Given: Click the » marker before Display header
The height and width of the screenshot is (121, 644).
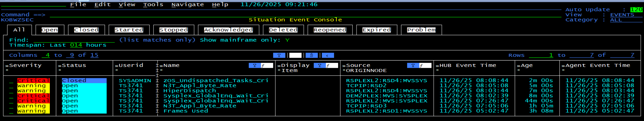Looking at the screenshot, I should click(x=279, y=66).
